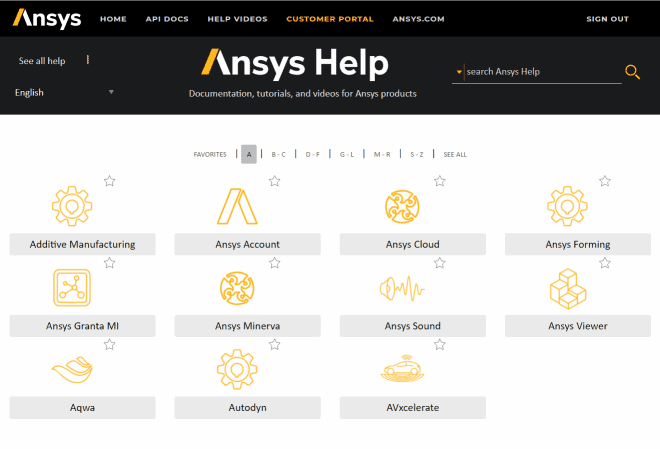The height and width of the screenshot is (449, 660).
Task: Select the D - F filter tab
Action: pyautogui.click(x=313, y=154)
